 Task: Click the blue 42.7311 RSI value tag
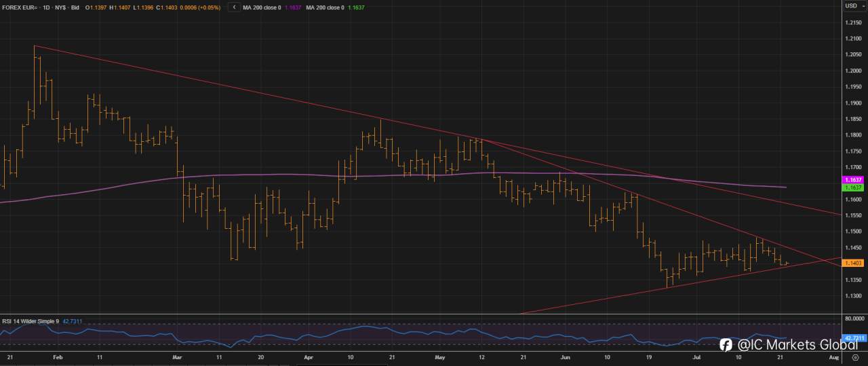[852, 337]
